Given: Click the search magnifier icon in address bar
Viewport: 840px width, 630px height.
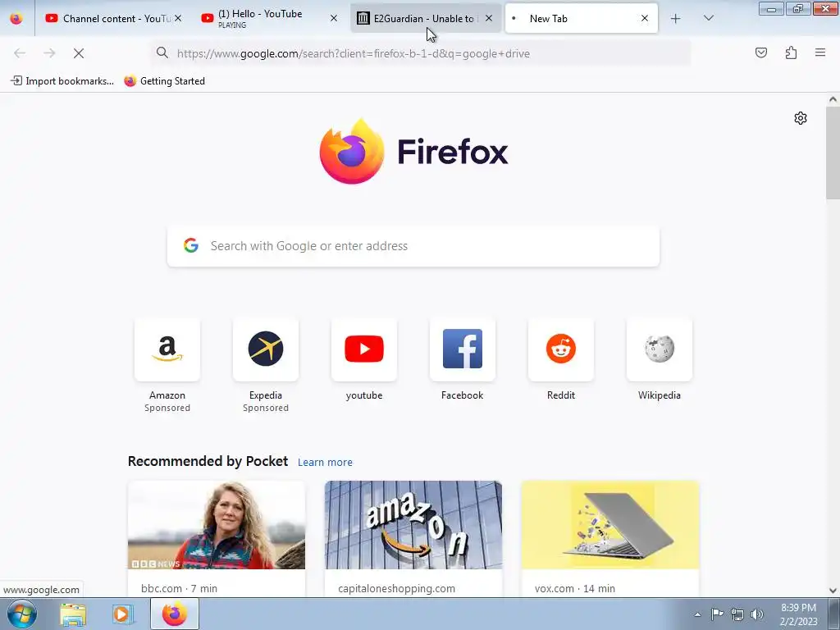Looking at the screenshot, I should (162, 52).
